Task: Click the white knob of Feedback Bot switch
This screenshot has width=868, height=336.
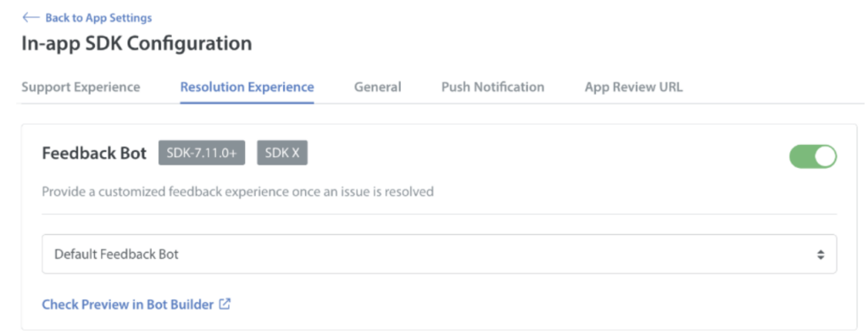Action: (x=825, y=157)
